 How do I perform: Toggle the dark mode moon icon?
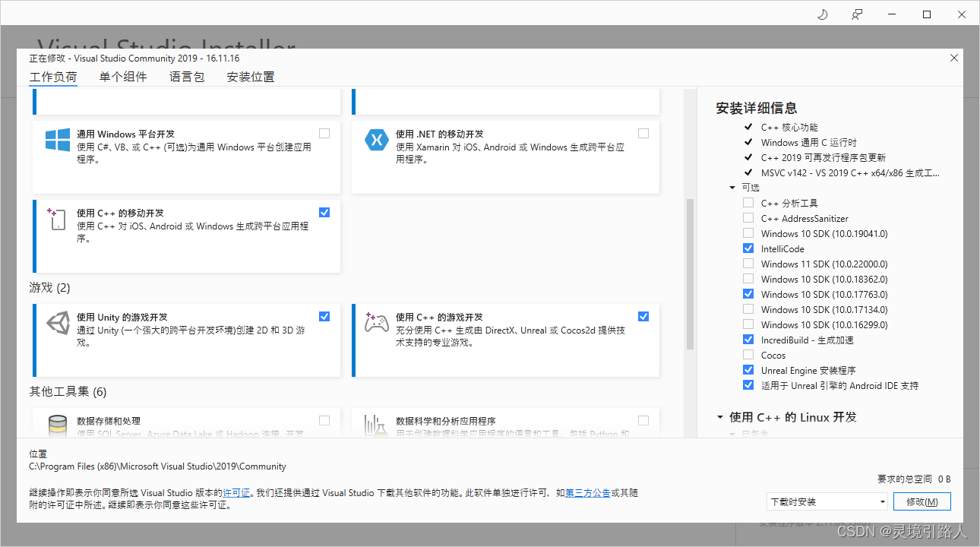822,14
